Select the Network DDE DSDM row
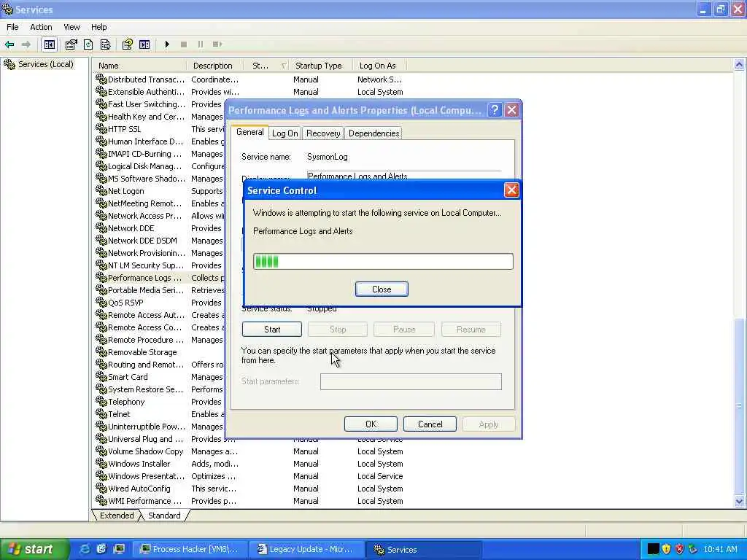This screenshot has height=560, width=747. coord(160,241)
